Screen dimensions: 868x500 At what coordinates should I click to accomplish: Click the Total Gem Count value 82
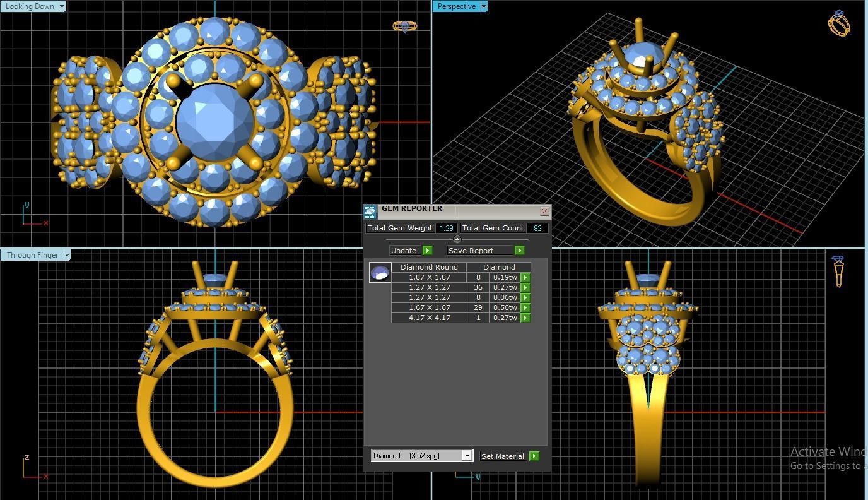pyautogui.click(x=537, y=228)
